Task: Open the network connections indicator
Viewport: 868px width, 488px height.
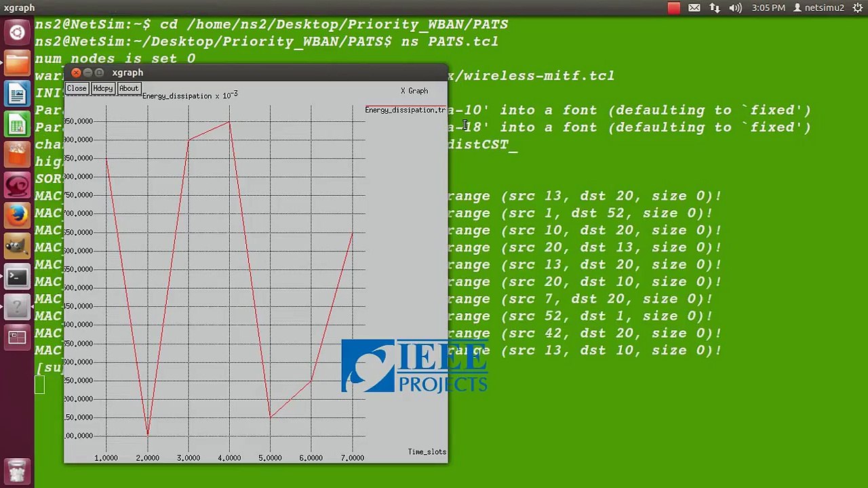Action: point(715,8)
